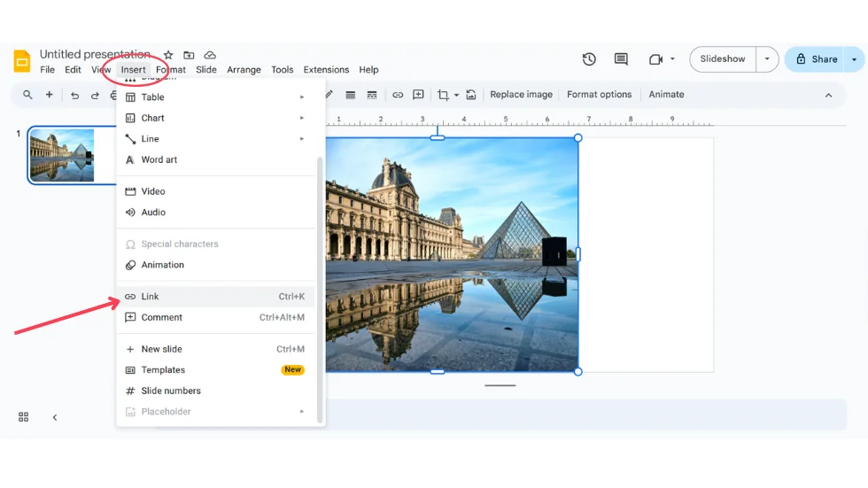This screenshot has height=488, width=868.
Task: Select Link in the Insert menu
Action: pyautogui.click(x=216, y=297)
